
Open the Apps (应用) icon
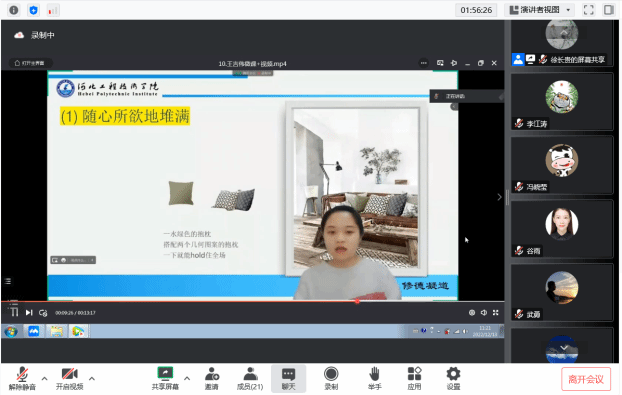click(x=414, y=378)
